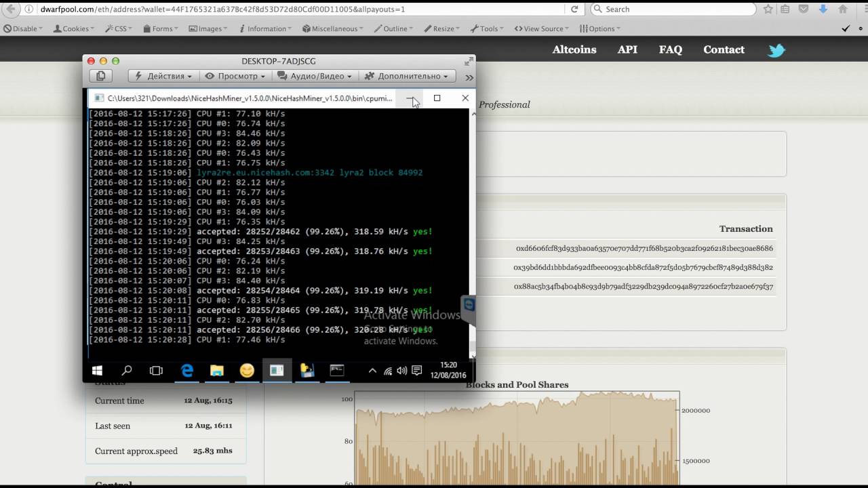Open File Explorer from the remote taskbar
The image size is (868, 488).
pyautogui.click(x=217, y=371)
